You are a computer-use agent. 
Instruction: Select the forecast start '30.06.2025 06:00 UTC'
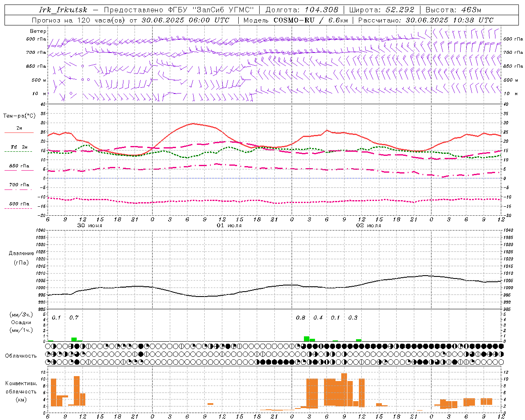[x=185, y=20]
